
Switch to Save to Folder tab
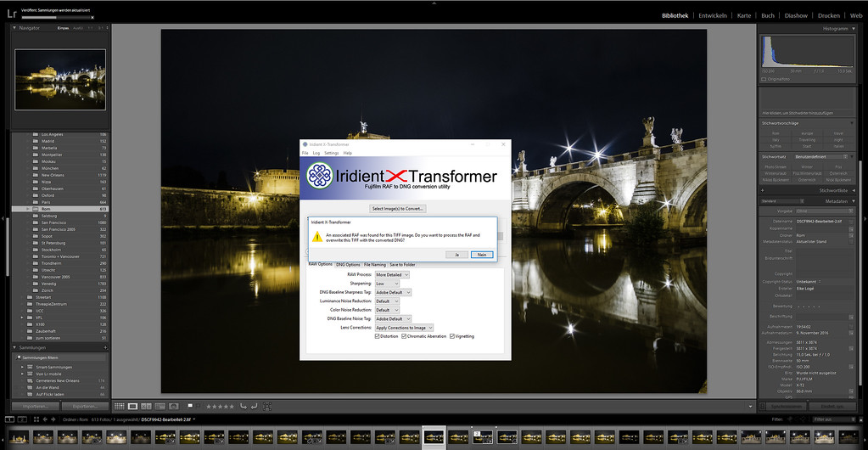tap(402, 265)
